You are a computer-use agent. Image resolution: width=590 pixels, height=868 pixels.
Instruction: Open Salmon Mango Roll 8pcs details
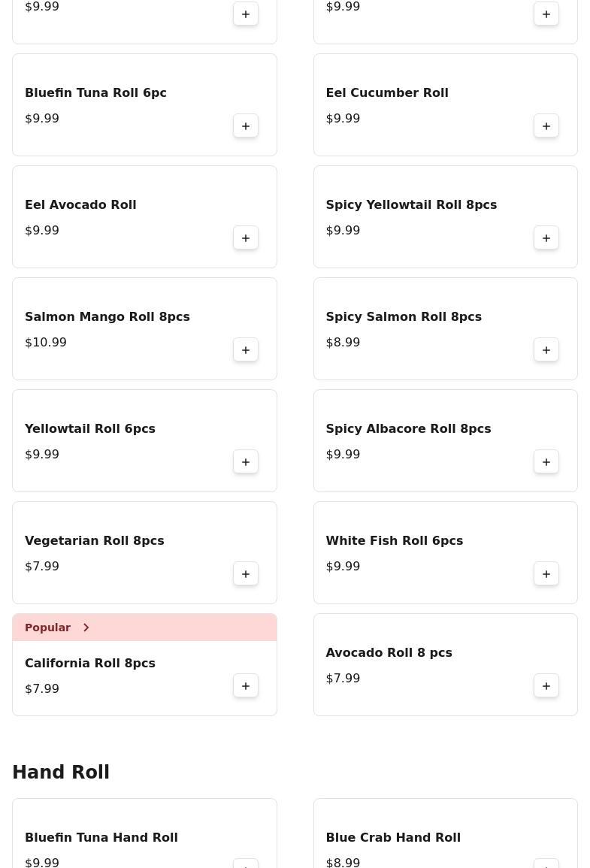(107, 316)
